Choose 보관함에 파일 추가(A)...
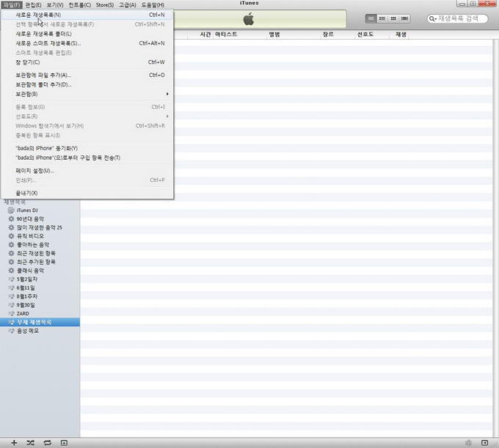Image resolution: width=499 pixels, height=448 pixels. (x=87, y=75)
